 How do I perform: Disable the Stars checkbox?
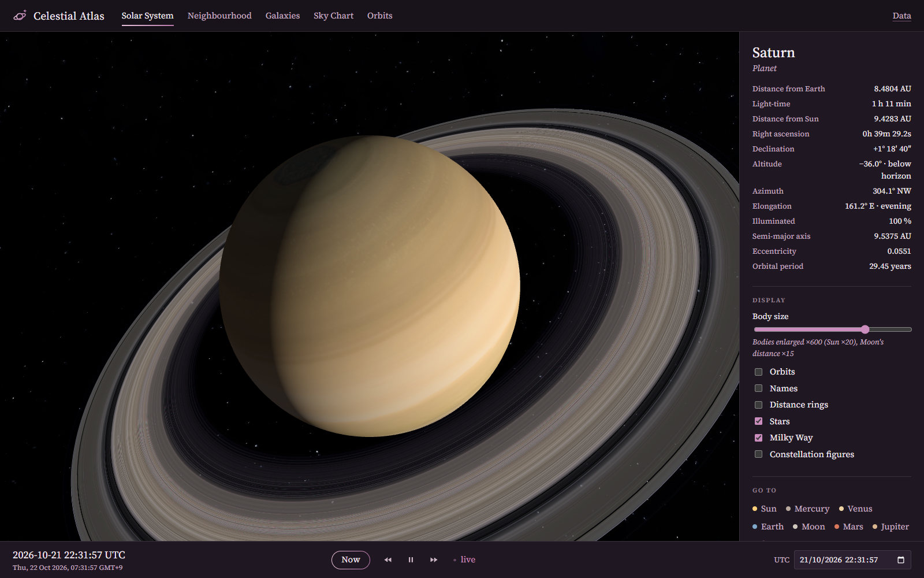758,421
